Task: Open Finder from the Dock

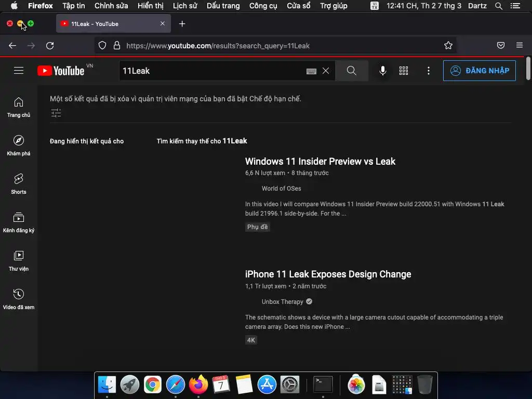Action: [107, 385]
